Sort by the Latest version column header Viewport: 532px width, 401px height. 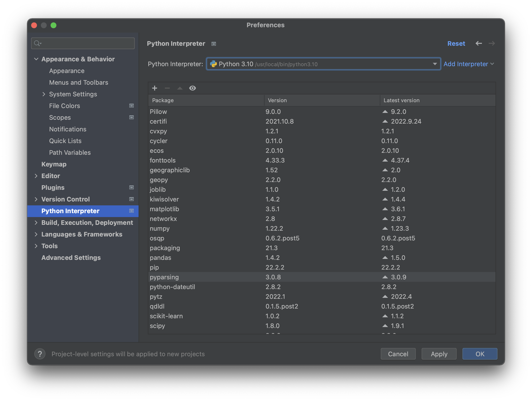pos(438,100)
